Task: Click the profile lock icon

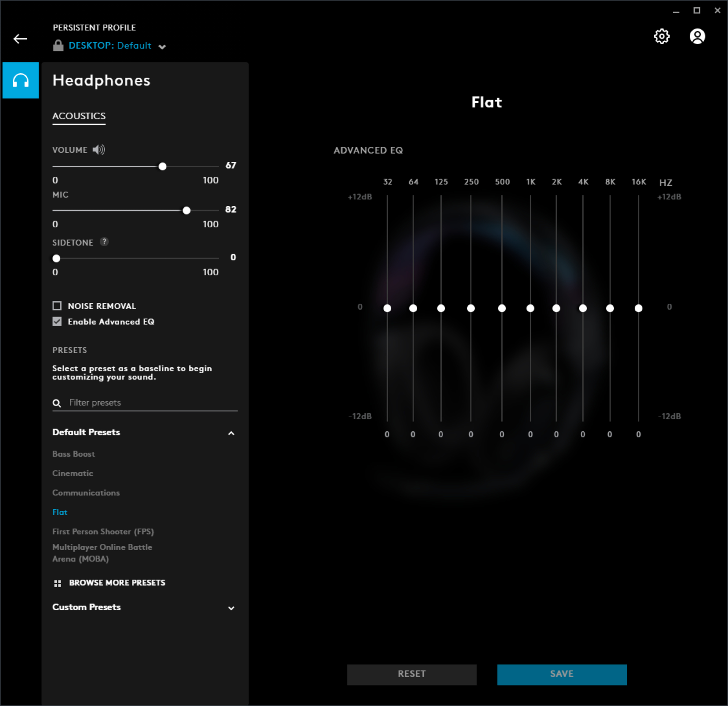Action: tap(58, 46)
